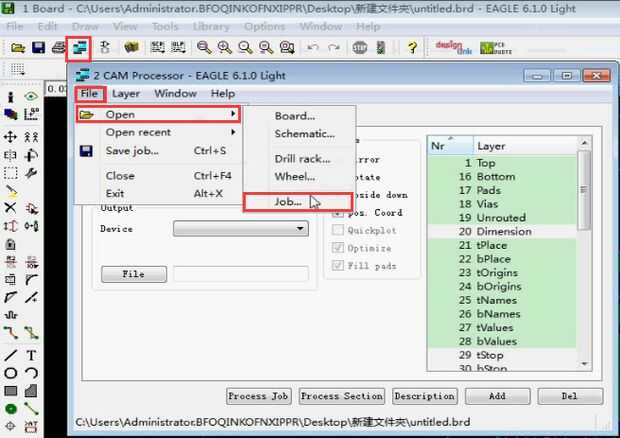Sort layers by the Nr column header

click(451, 146)
